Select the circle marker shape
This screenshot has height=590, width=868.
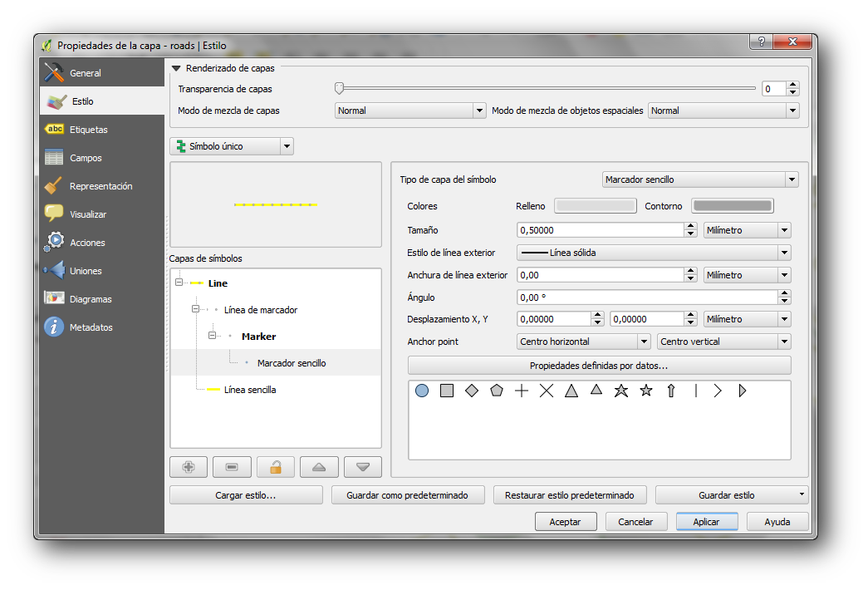(422, 391)
